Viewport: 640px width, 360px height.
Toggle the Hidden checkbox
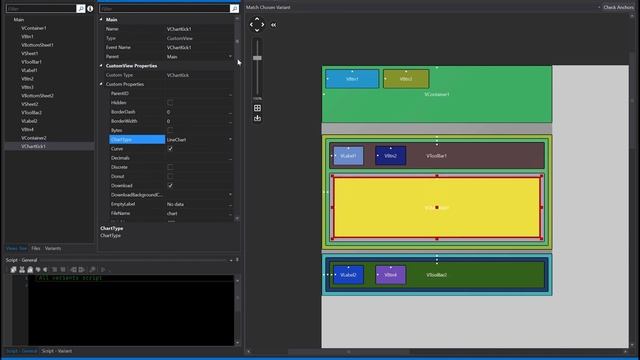[170, 102]
